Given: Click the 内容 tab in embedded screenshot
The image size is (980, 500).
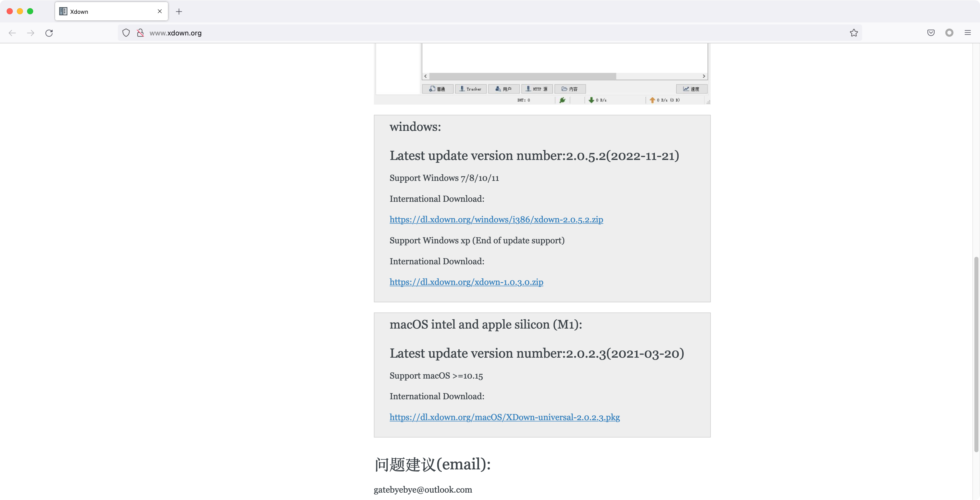Looking at the screenshot, I should 570,89.
